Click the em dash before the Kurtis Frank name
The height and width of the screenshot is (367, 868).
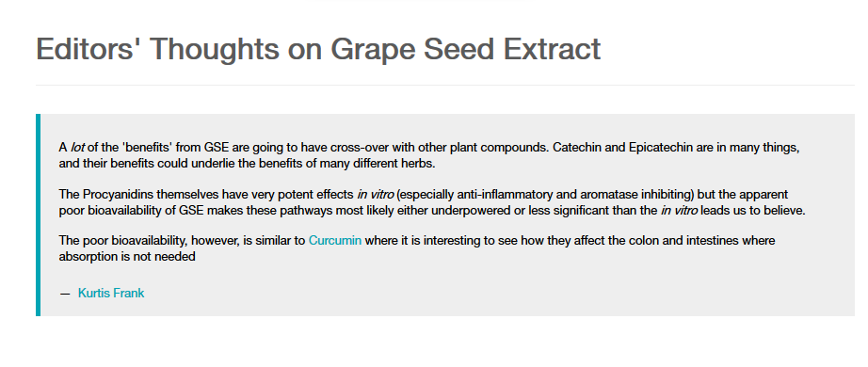point(65,294)
